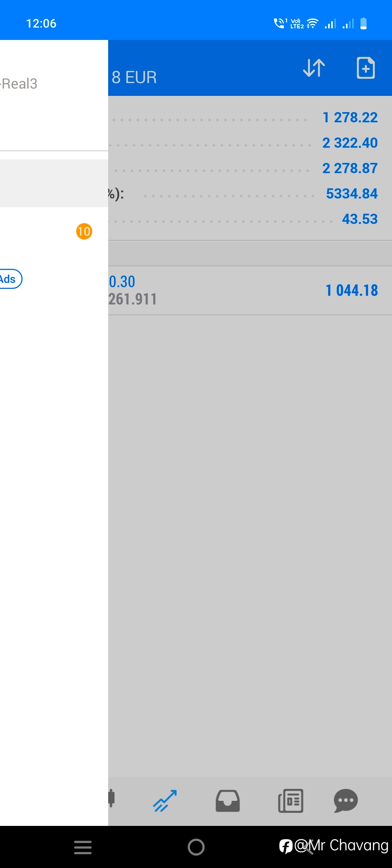
Task: Open new order with document-plus icon
Action: pyautogui.click(x=366, y=68)
